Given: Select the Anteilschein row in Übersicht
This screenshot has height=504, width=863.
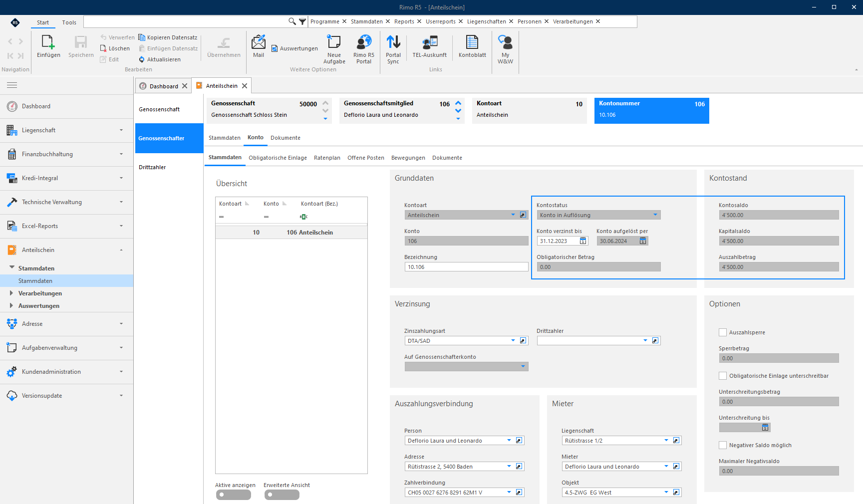Looking at the screenshot, I should click(x=291, y=233).
